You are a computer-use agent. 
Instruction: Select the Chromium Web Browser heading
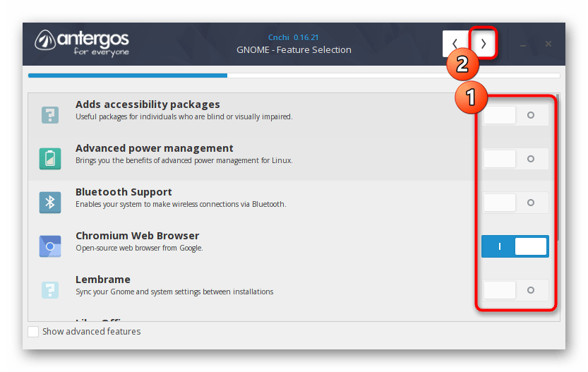pyautogui.click(x=137, y=236)
